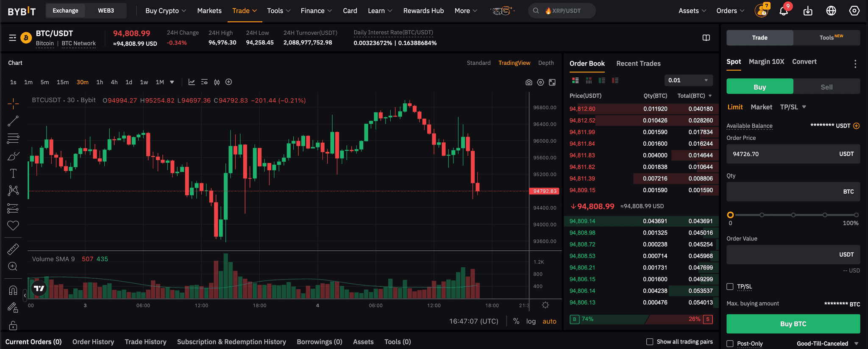The image size is (868, 349).
Task: Click the Order Price input field
Action: 793,154
